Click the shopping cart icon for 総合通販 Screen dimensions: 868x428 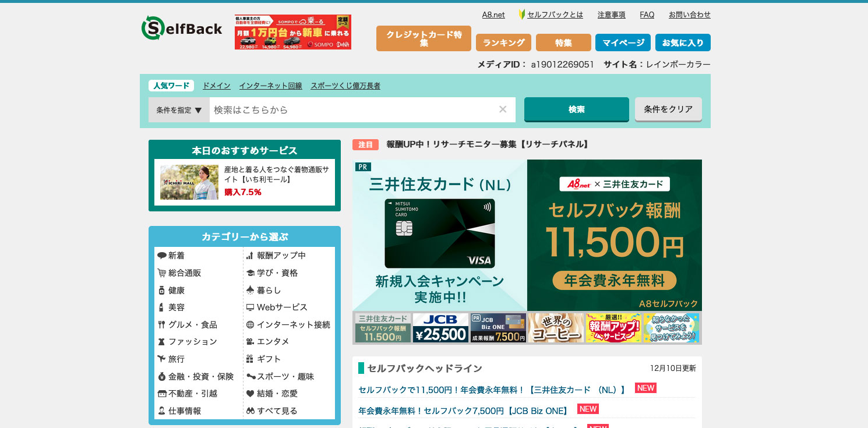[161, 273]
